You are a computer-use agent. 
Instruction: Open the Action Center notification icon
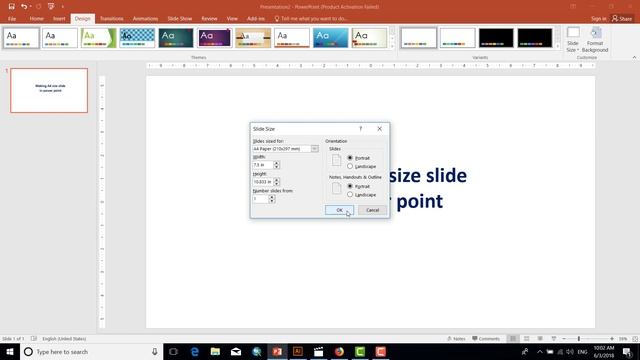[627, 351]
